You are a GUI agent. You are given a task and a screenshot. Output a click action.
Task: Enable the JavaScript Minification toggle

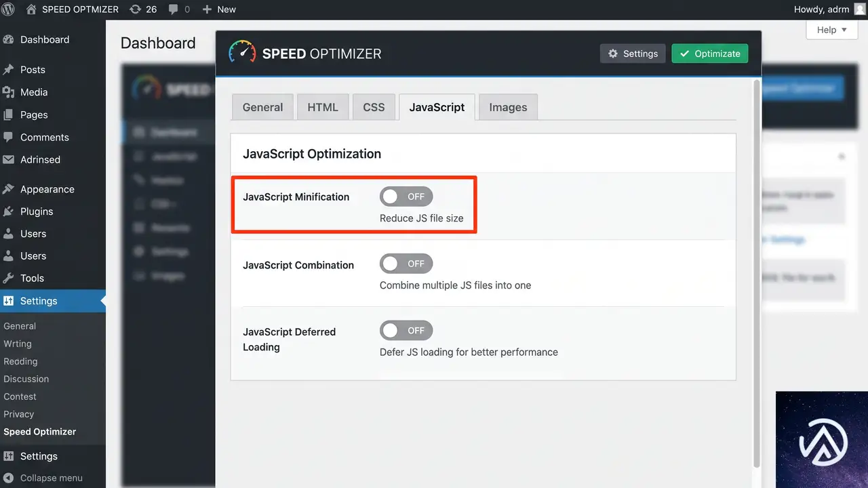(406, 197)
